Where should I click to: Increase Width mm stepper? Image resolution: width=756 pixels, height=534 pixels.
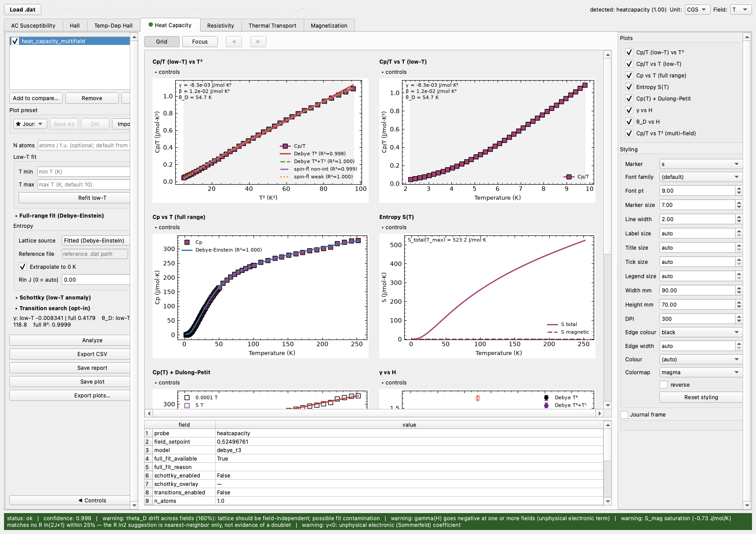click(739, 288)
